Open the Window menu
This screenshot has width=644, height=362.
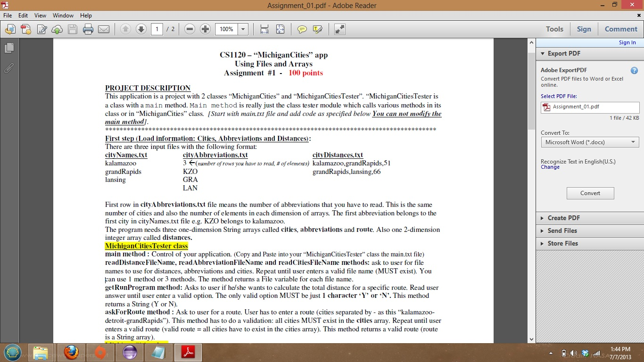point(63,16)
